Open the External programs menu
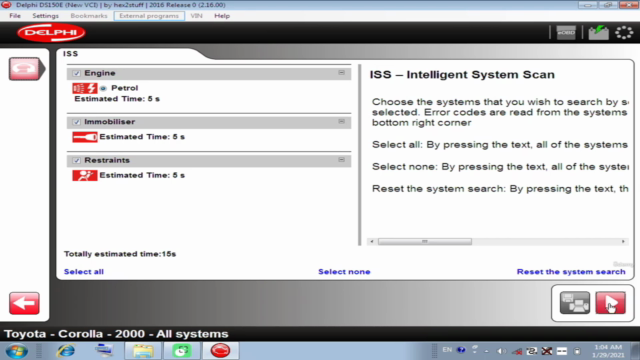 click(x=149, y=16)
